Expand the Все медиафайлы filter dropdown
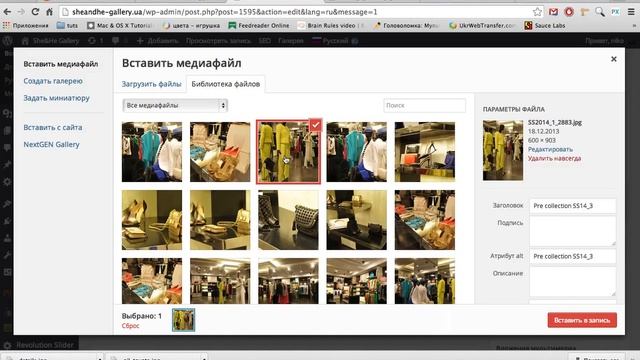The width and height of the screenshot is (640, 360). [x=175, y=105]
